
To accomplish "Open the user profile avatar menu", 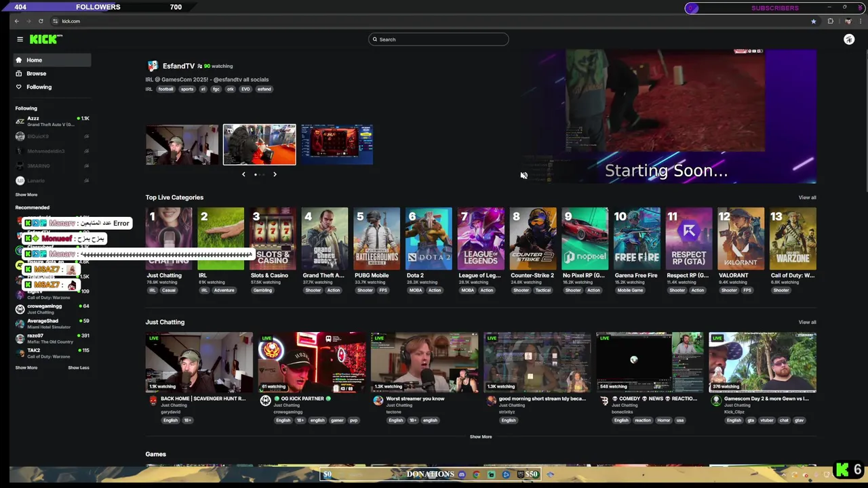I will coord(849,39).
